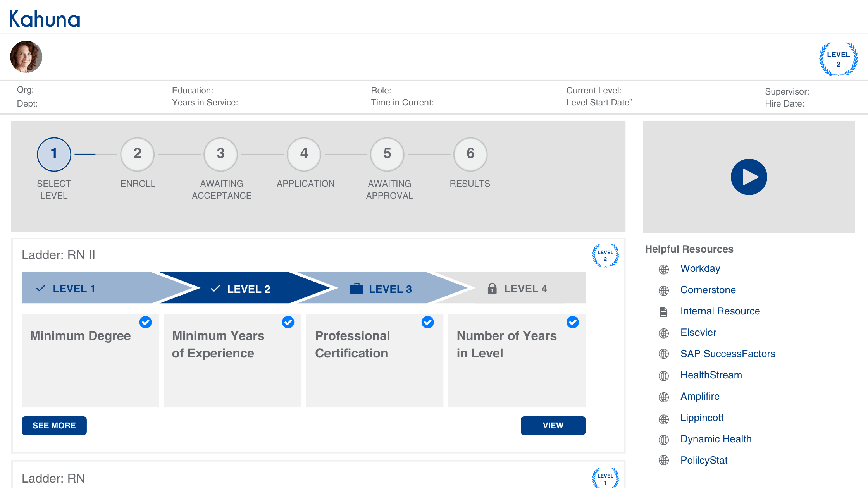This screenshot has height=488, width=868.
Task: Click the SEE MORE button
Action: coord(54,425)
